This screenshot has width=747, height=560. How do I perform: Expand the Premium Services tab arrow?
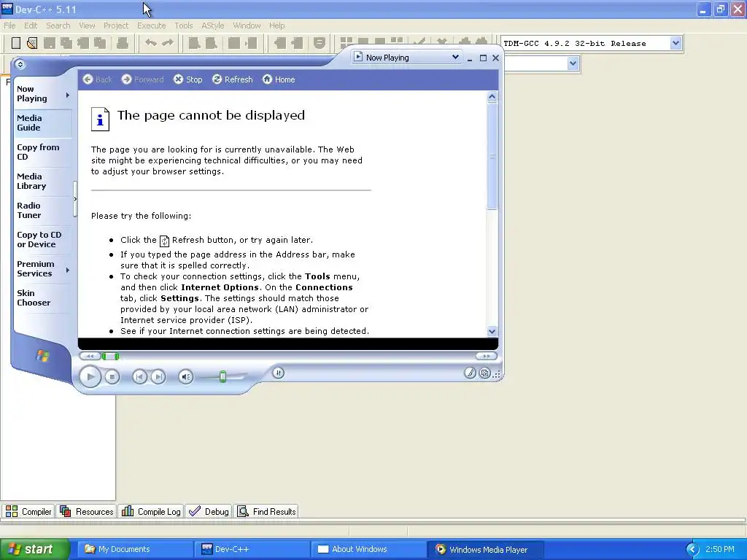(68, 270)
